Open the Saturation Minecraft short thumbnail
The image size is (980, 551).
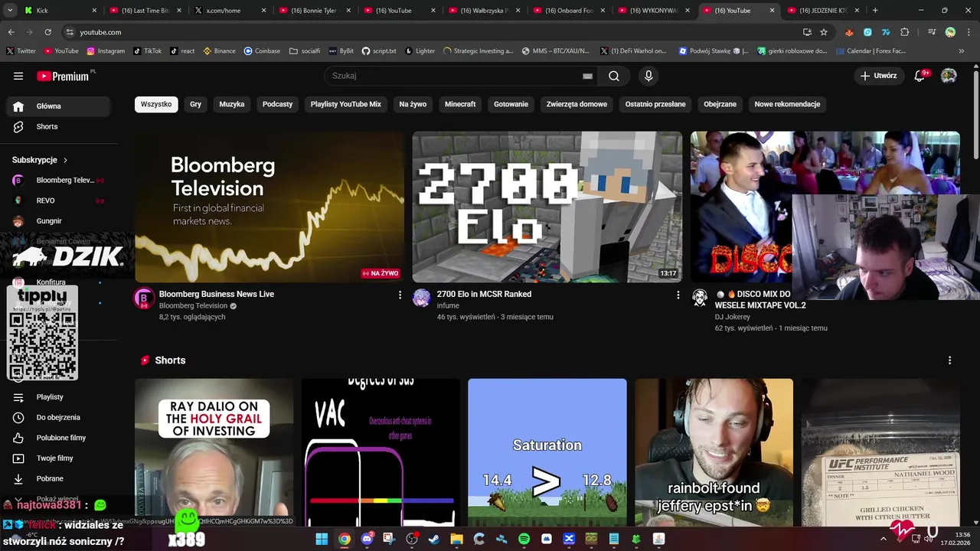point(547,453)
